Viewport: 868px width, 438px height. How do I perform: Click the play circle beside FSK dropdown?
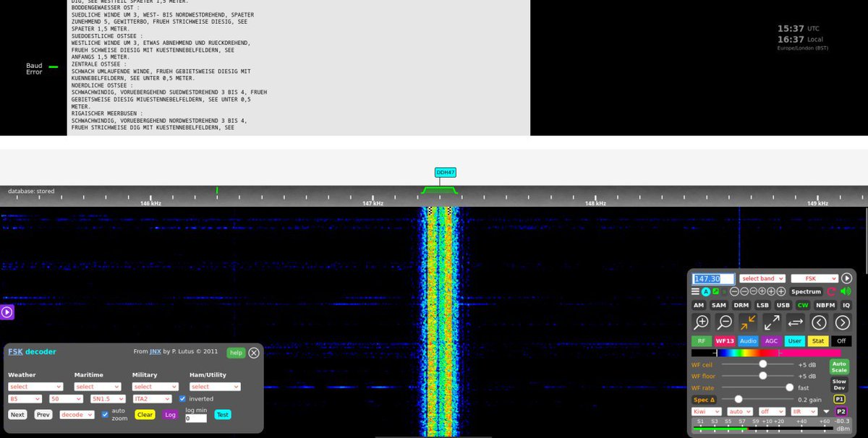coord(846,278)
